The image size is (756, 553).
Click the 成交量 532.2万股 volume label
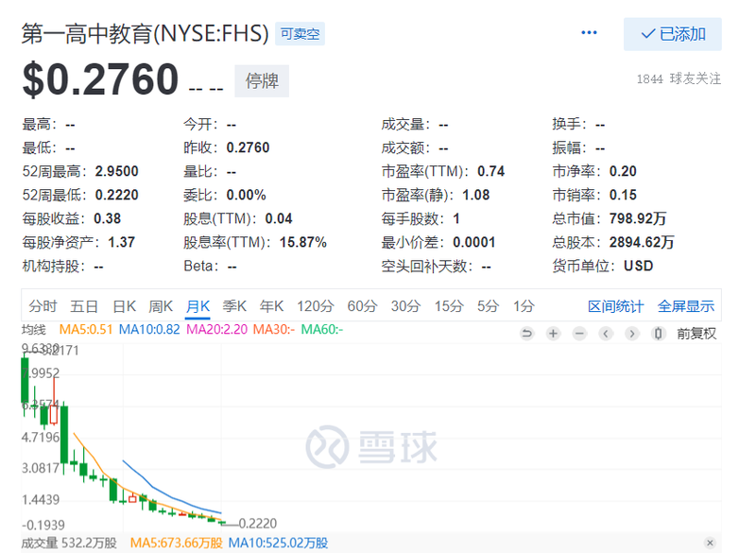point(69,544)
